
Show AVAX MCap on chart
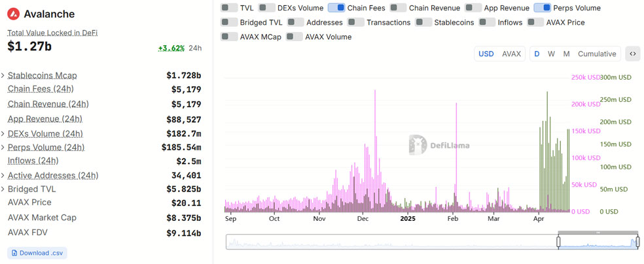click(229, 37)
